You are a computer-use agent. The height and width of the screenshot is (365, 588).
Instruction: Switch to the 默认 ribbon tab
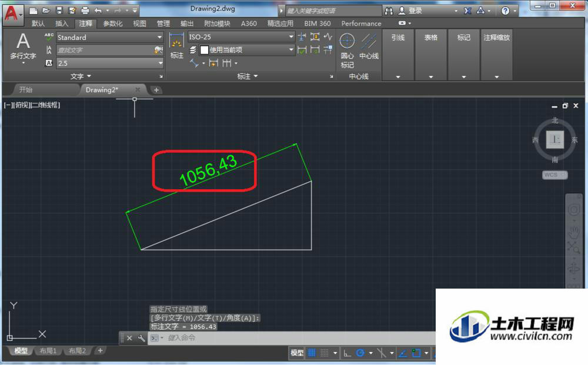pos(38,24)
